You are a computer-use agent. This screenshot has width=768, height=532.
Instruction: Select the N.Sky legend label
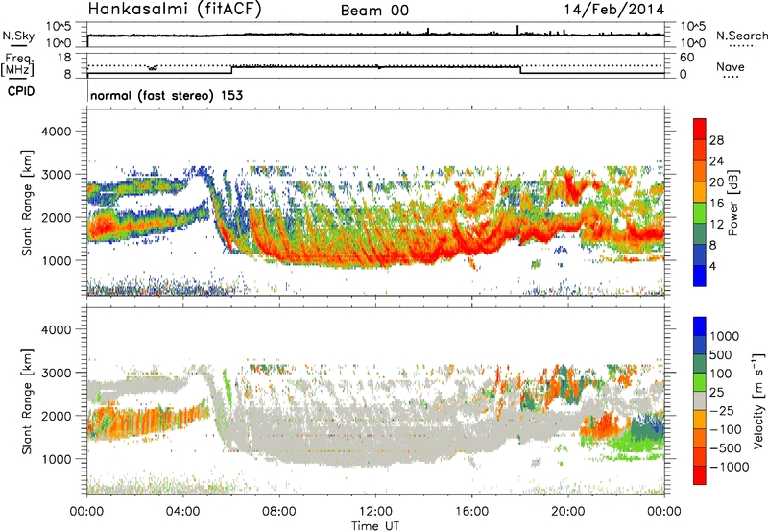click(x=18, y=36)
